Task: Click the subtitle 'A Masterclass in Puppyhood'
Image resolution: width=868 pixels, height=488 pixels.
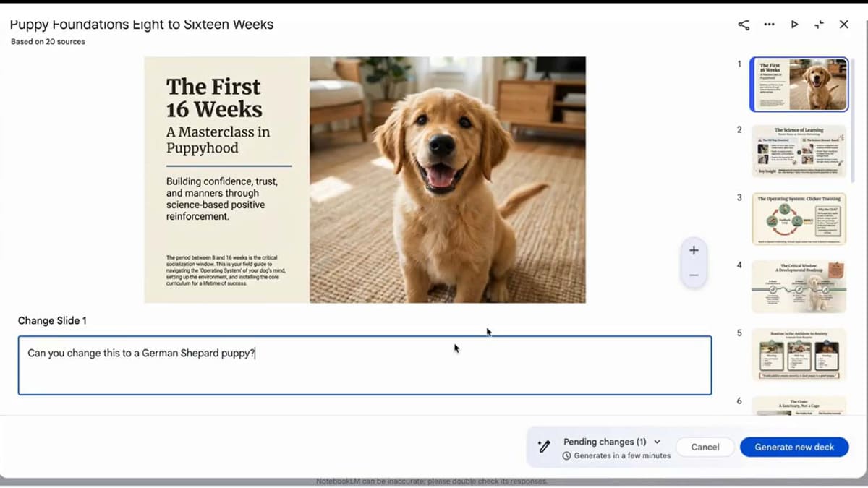Action: pyautogui.click(x=218, y=140)
